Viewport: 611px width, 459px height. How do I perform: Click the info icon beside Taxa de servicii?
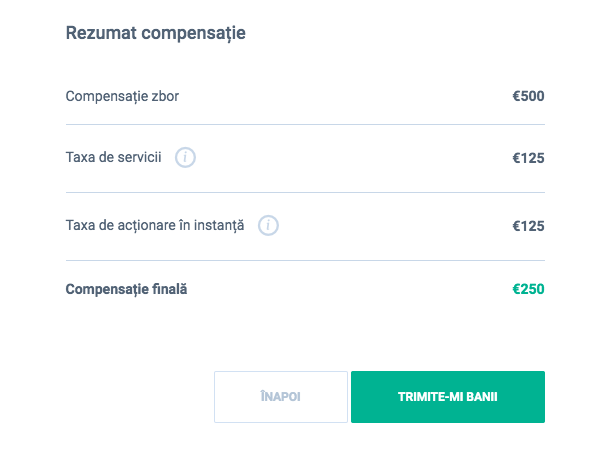click(185, 157)
